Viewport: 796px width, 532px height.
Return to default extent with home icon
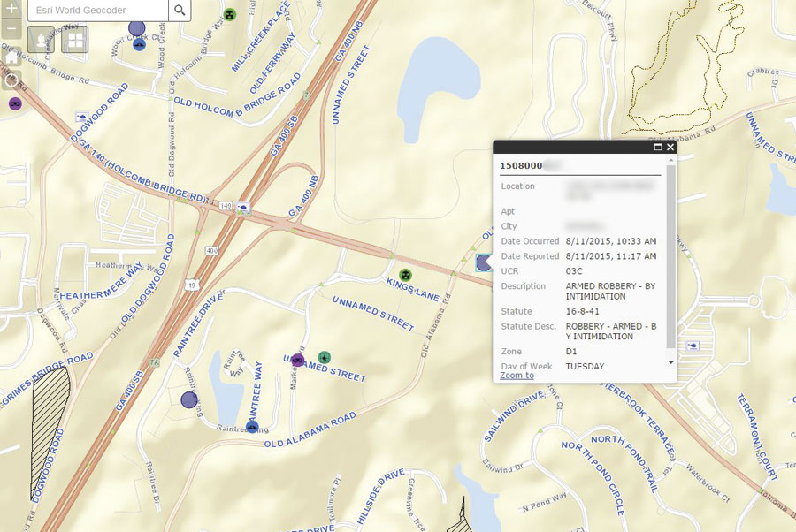[11, 58]
